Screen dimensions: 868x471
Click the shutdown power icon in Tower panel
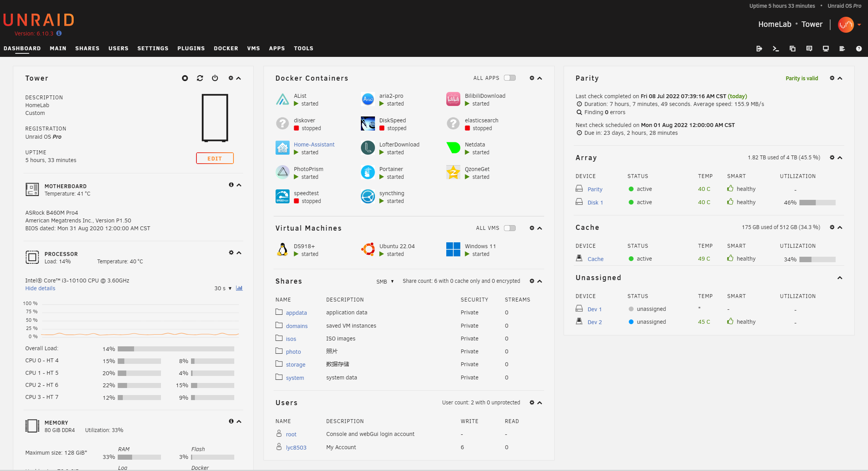tap(215, 78)
